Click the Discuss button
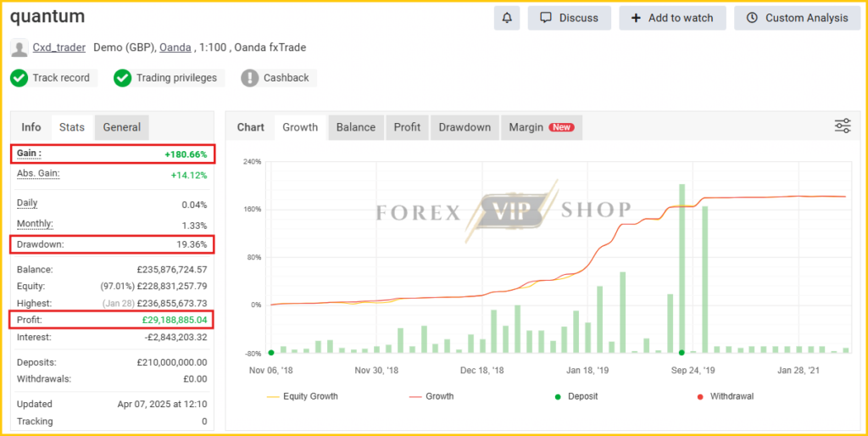868x436 pixels. click(569, 19)
